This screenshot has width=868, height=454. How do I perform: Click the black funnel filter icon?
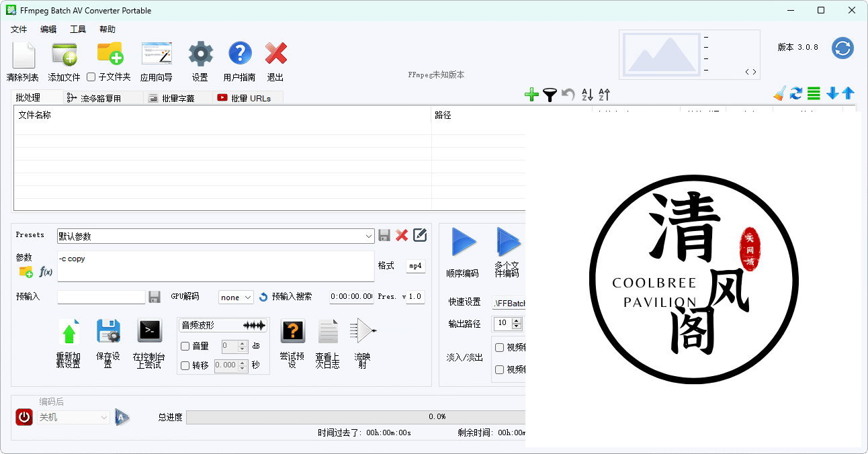tap(550, 95)
